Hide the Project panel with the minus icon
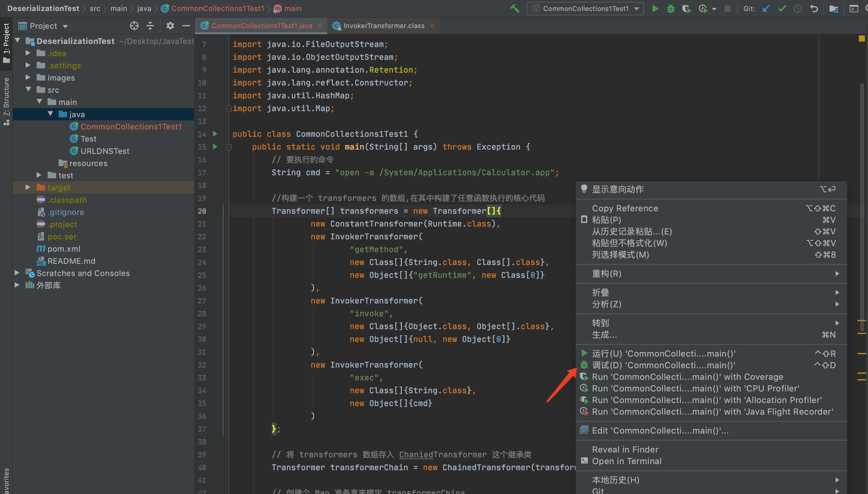The image size is (868, 494). pyautogui.click(x=186, y=26)
